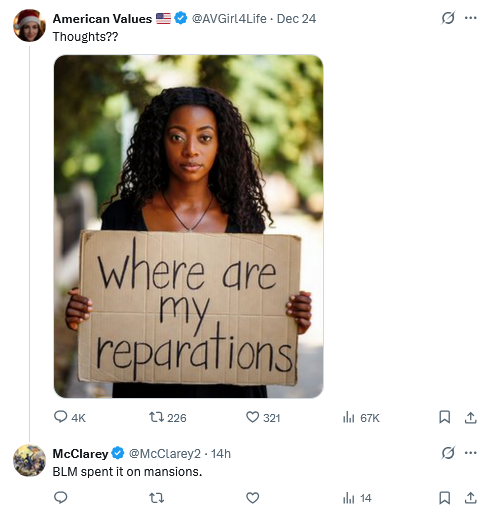Image resolution: width=491 pixels, height=515 pixels.
Task: Like McClarey's reply
Action: pos(252,498)
